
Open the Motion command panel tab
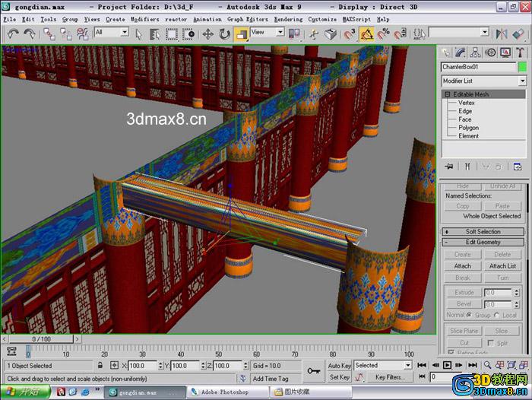[490, 52]
